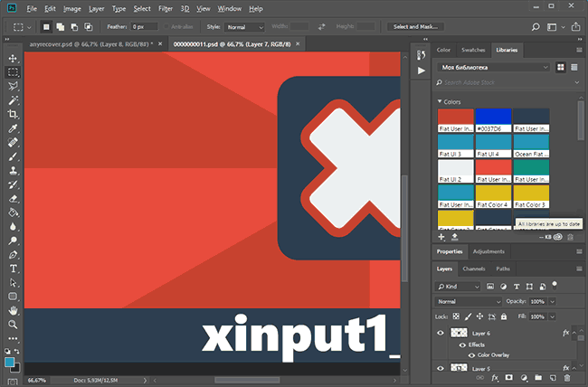
Task: Click the Feather value input field
Action: pos(145,27)
